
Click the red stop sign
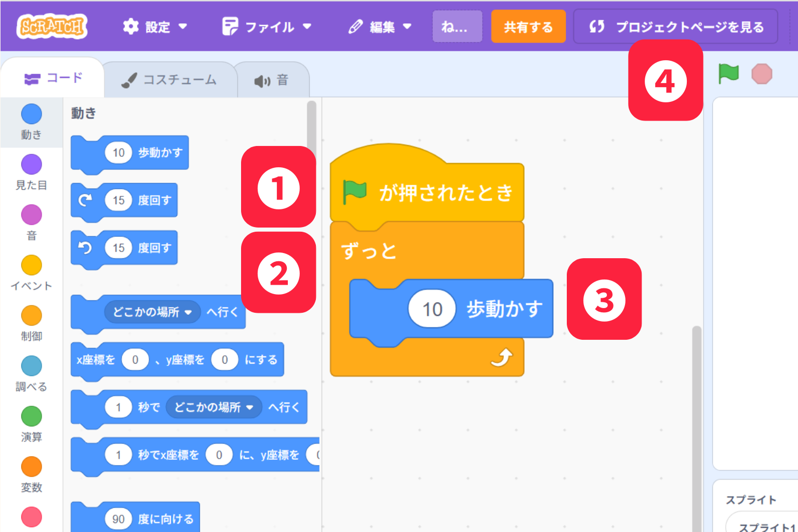(762, 74)
